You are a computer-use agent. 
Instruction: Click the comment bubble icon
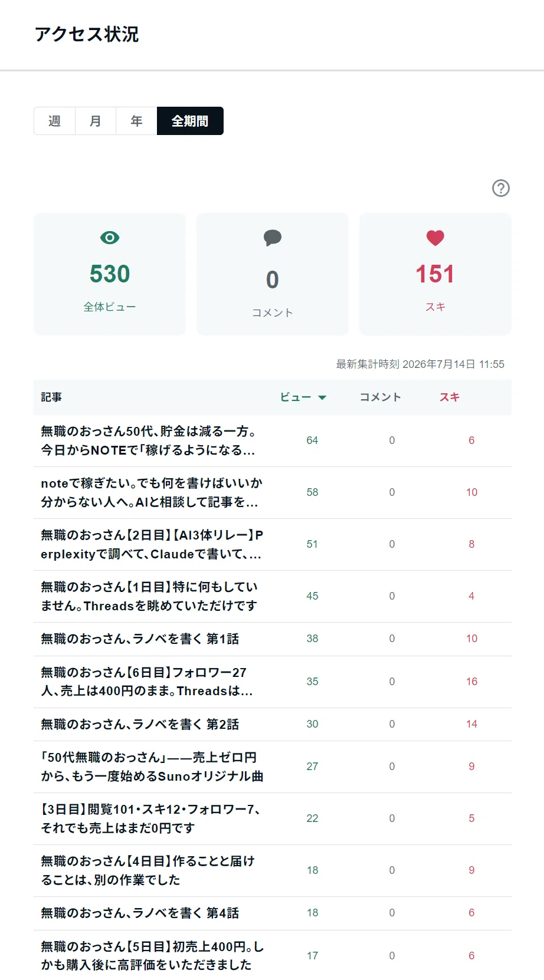click(273, 238)
